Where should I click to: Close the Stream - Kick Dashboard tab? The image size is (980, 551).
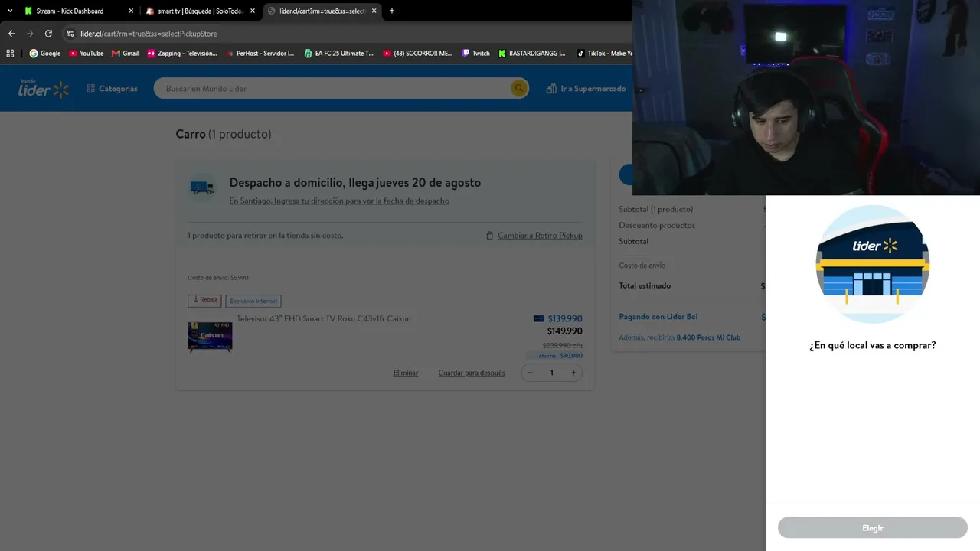pos(131,11)
